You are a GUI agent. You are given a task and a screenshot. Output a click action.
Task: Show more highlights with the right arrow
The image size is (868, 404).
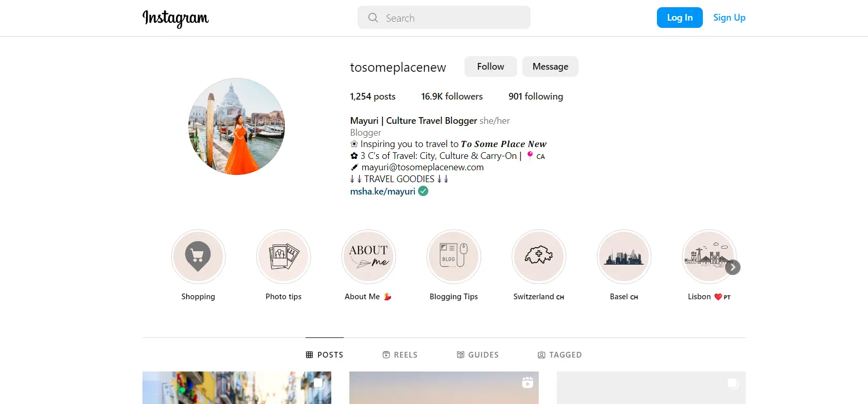[733, 267]
